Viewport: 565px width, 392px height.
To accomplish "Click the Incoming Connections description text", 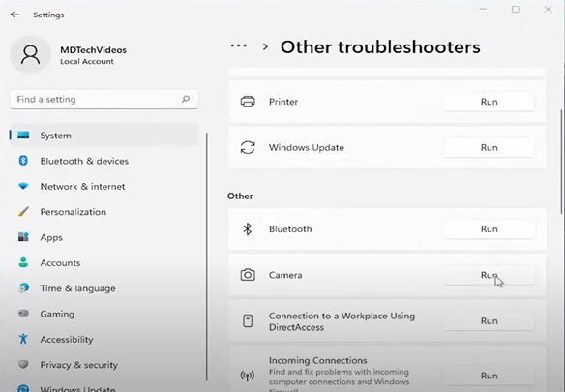I will point(339,379).
